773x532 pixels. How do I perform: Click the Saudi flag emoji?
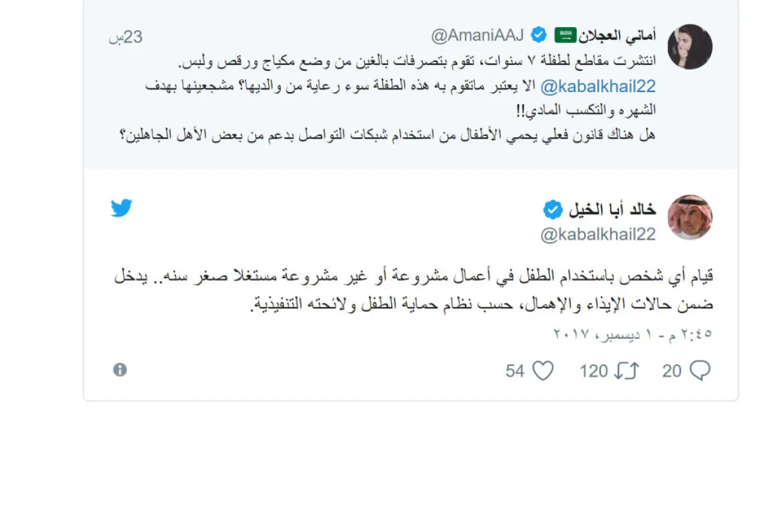[565, 35]
